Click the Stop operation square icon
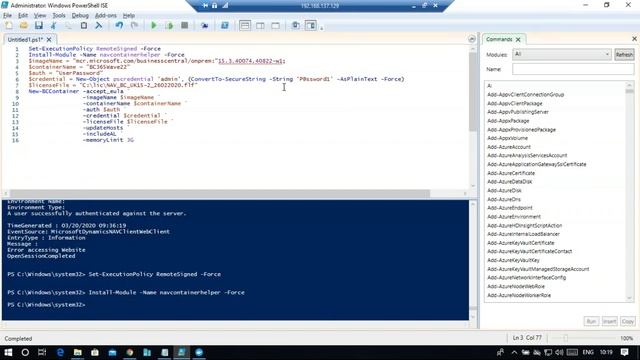The image size is (640, 360). [184, 25]
